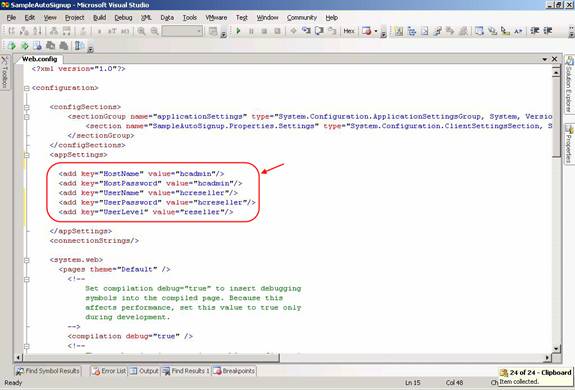Click the font 'A' icon on text editor toolbar
This screenshot has height=390, width=575.
[518, 32]
